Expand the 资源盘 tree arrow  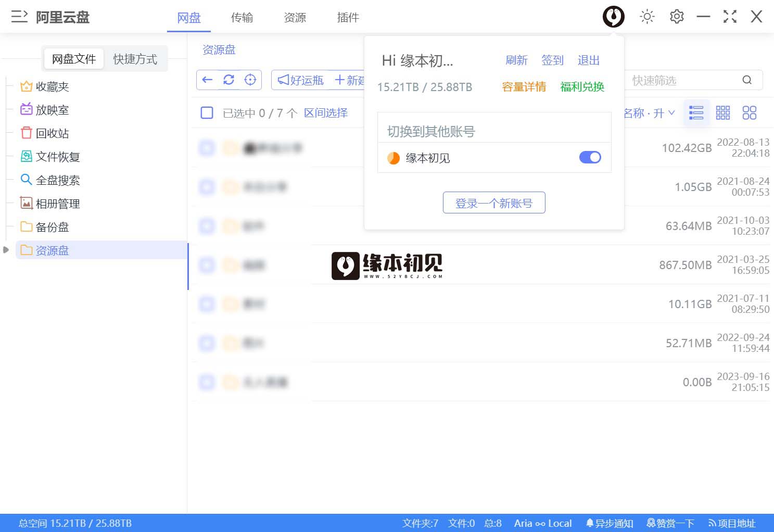6,250
